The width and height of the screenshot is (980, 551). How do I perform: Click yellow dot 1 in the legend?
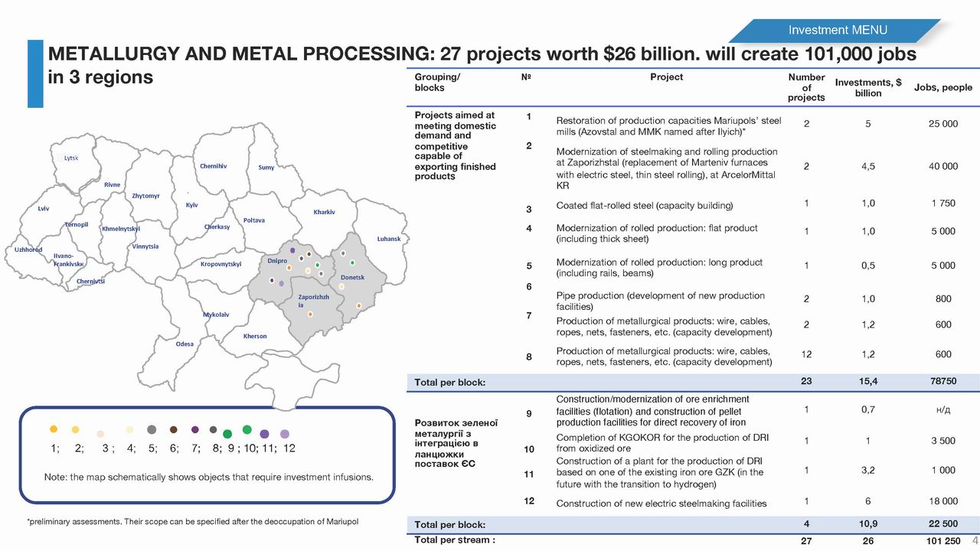(52, 429)
